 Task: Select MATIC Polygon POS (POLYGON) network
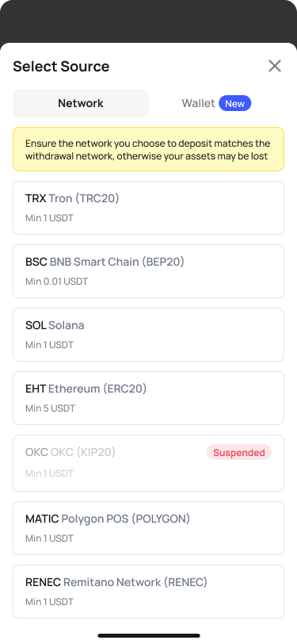(x=149, y=528)
